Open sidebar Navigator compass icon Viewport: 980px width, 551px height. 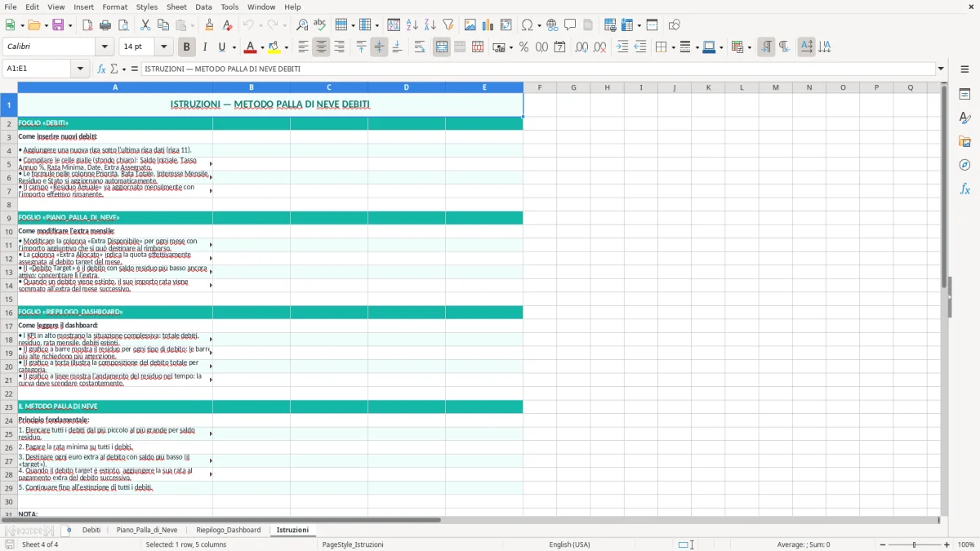[x=964, y=165]
